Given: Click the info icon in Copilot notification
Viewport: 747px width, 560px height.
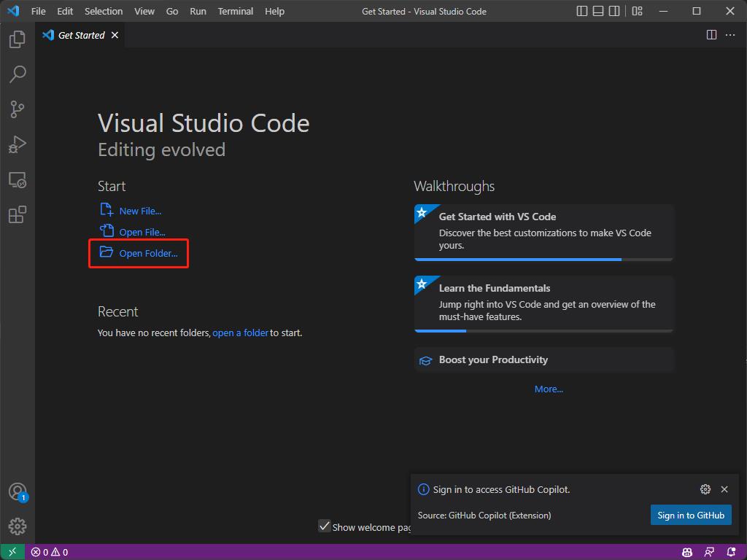Looking at the screenshot, I should (423, 489).
